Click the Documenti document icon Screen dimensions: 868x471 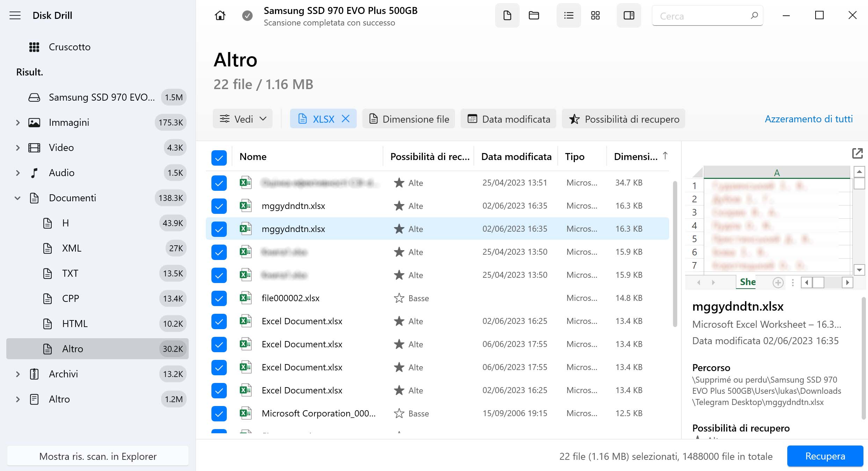[x=34, y=198]
